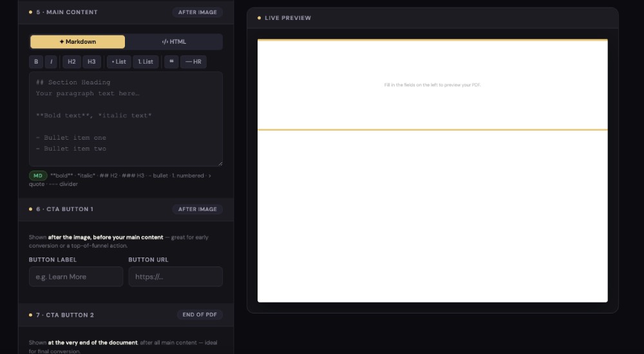The height and width of the screenshot is (354, 644).
Task: Click the End of PDF badge
Action: (200, 315)
